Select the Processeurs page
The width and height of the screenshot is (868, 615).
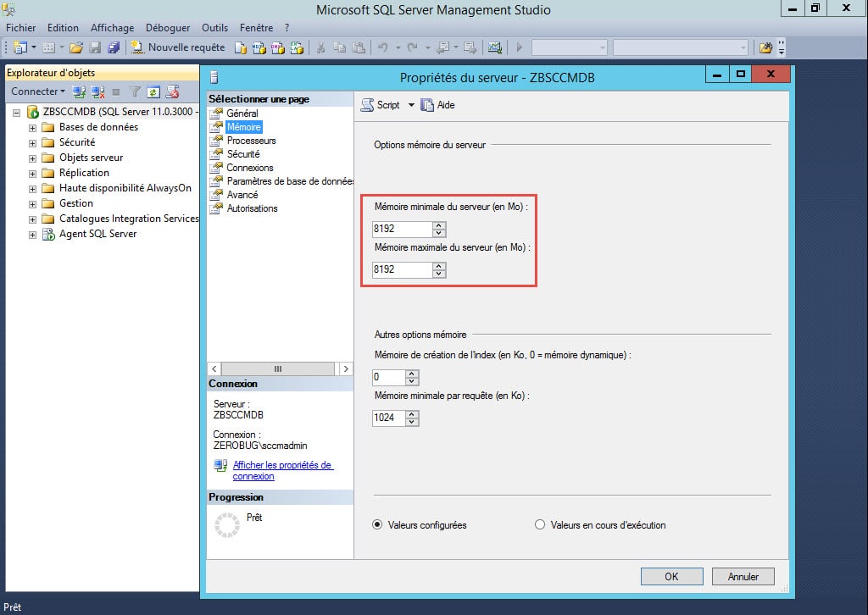coord(251,141)
